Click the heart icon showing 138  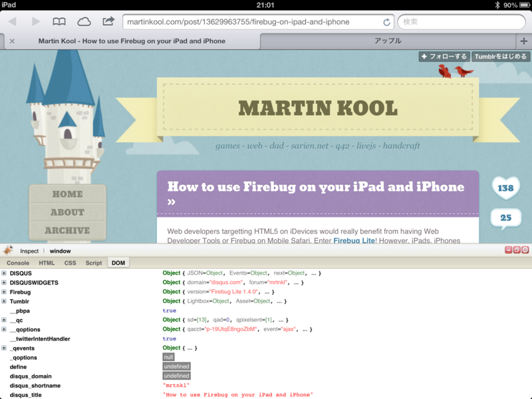(x=505, y=188)
